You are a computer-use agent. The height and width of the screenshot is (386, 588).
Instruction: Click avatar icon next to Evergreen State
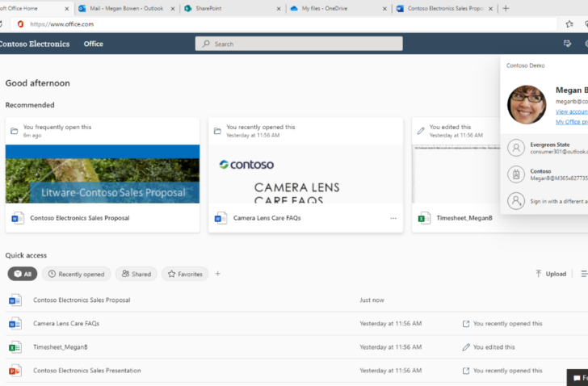(x=516, y=148)
